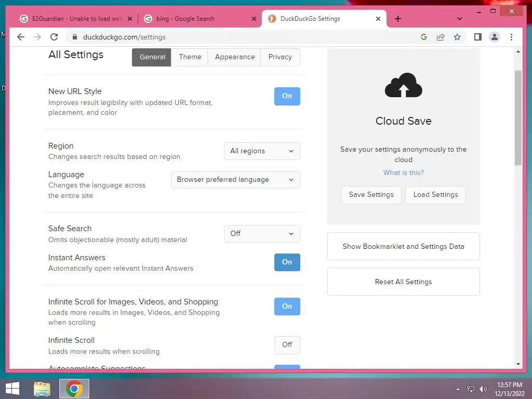Click the Save Settings button
Screen dimensions: 532x399
[371, 195]
